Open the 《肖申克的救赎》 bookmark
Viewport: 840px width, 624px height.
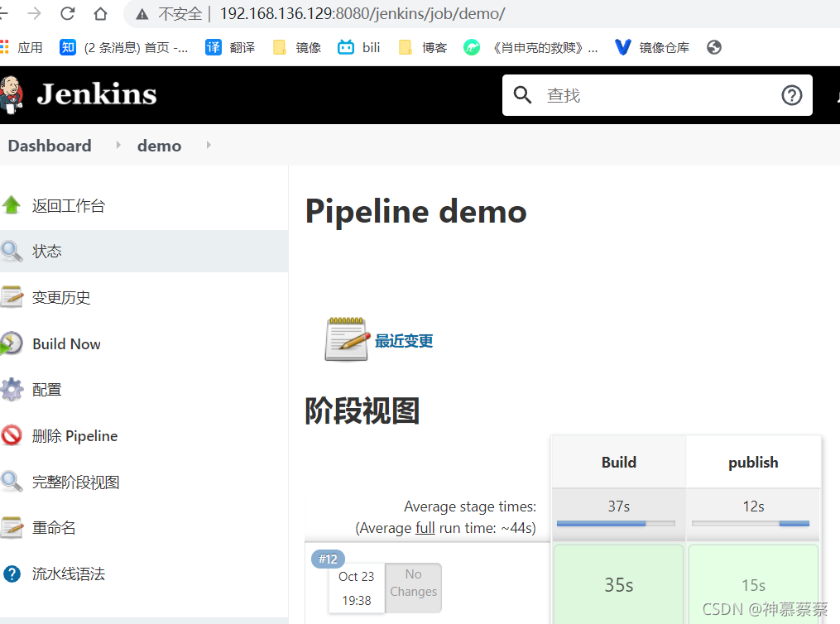point(530,48)
